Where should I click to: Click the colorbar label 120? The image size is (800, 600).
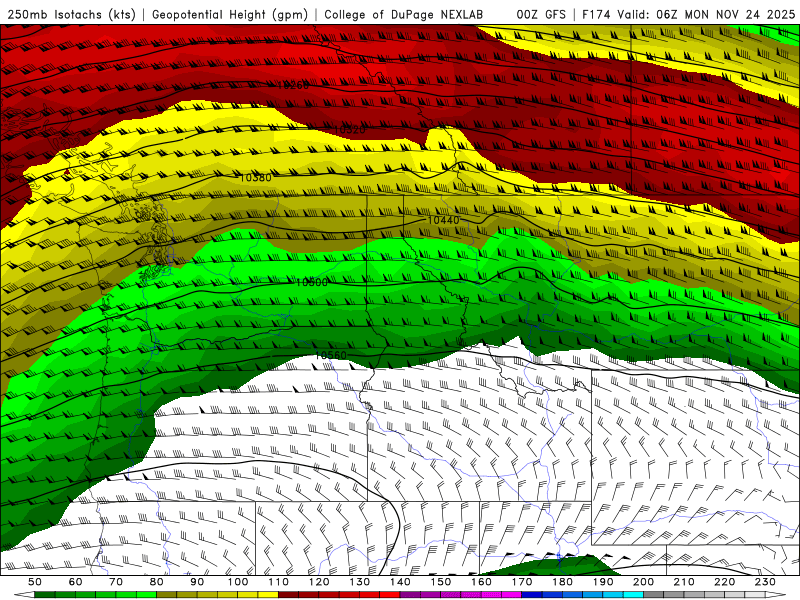coord(319,582)
